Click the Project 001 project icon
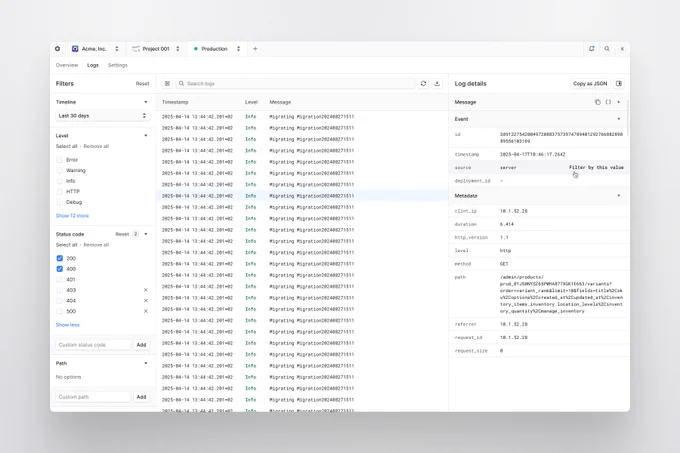Screen dimensions: 680x453 click(x=136, y=49)
